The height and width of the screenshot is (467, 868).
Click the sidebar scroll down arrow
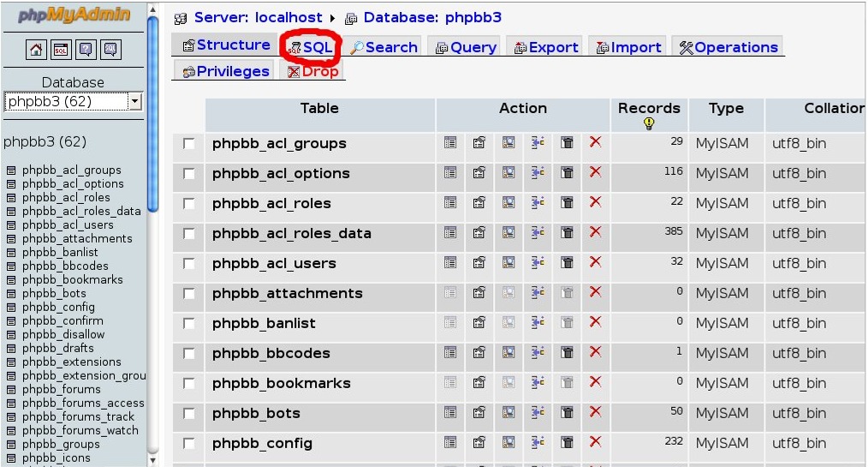pyautogui.click(x=152, y=460)
